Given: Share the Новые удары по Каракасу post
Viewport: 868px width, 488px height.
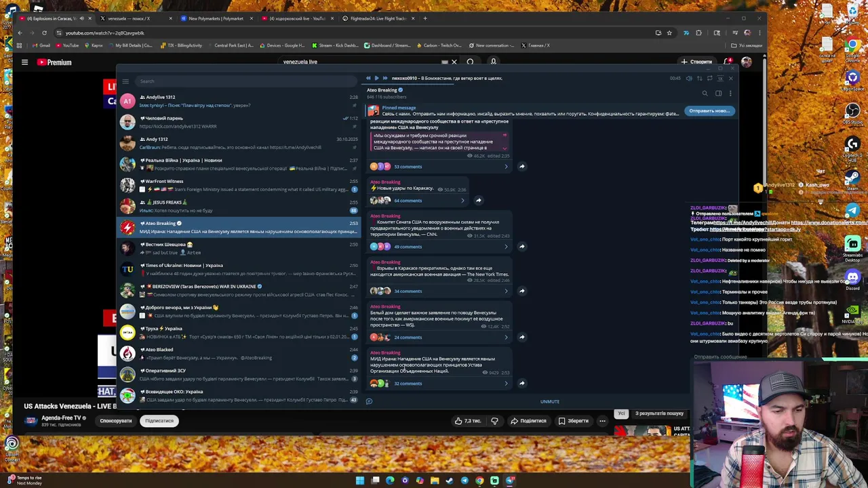Looking at the screenshot, I should tap(478, 200).
